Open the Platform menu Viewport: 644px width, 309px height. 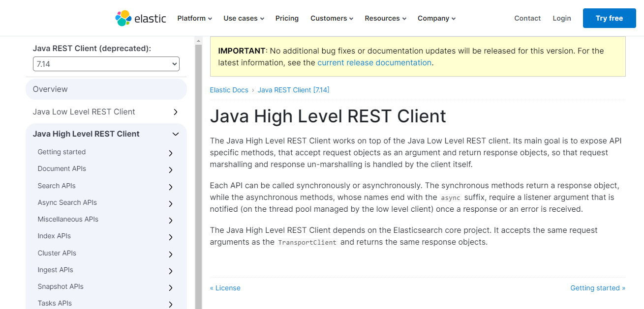point(194,18)
